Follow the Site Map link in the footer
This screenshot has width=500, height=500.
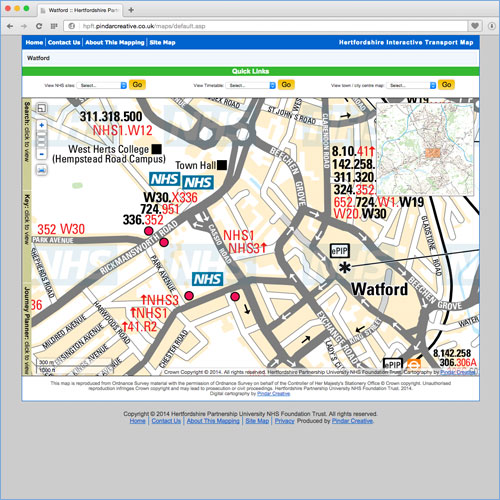click(x=257, y=421)
